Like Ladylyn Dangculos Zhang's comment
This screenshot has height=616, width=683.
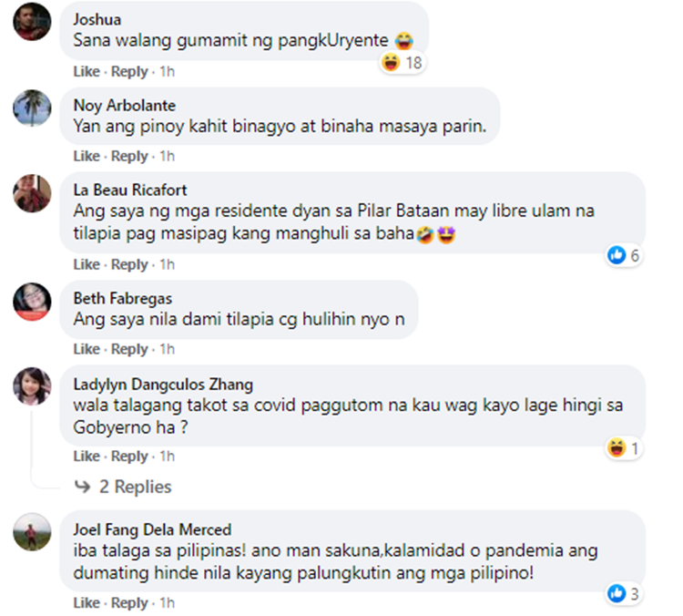tap(87, 456)
